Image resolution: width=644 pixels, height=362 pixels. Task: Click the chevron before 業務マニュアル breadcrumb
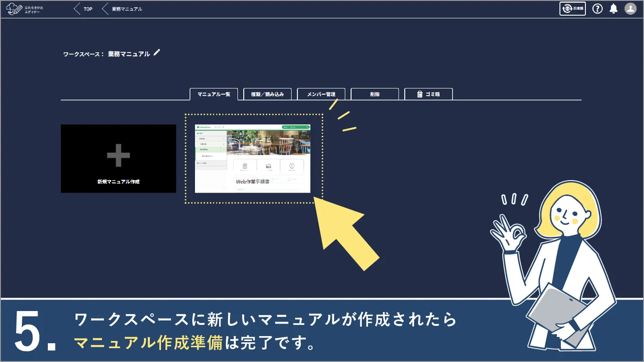(x=105, y=9)
